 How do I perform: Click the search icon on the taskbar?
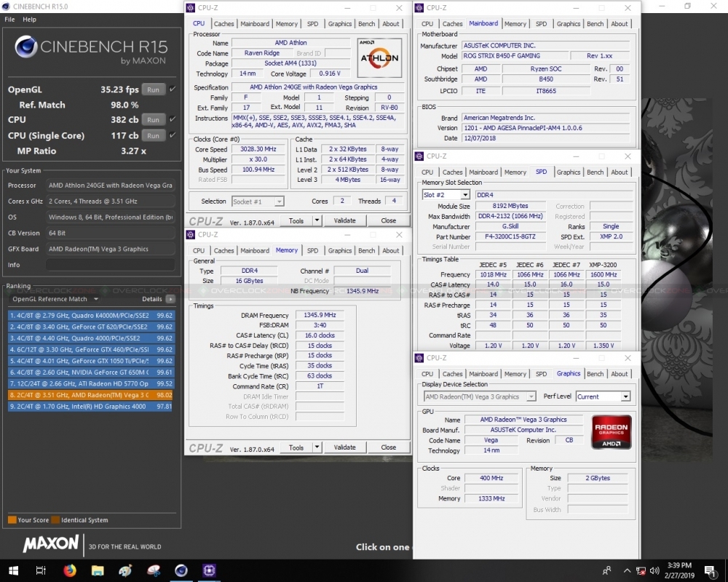coord(41,570)
